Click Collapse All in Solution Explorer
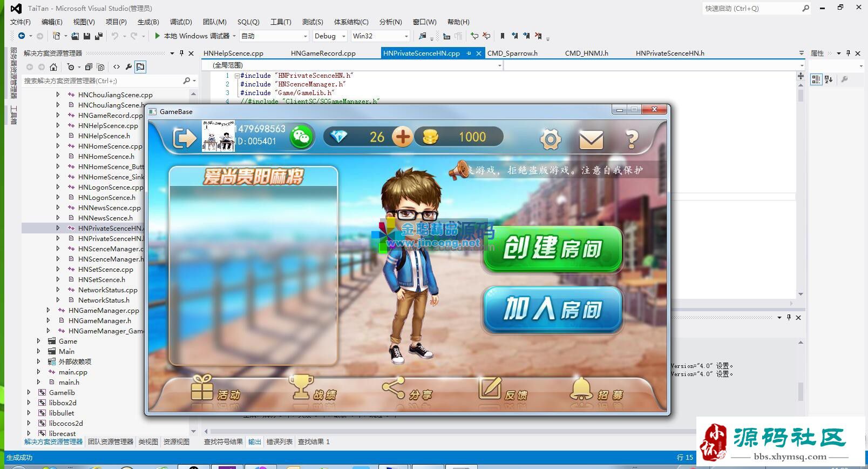The image size is (868, 469). coord(89,67)
